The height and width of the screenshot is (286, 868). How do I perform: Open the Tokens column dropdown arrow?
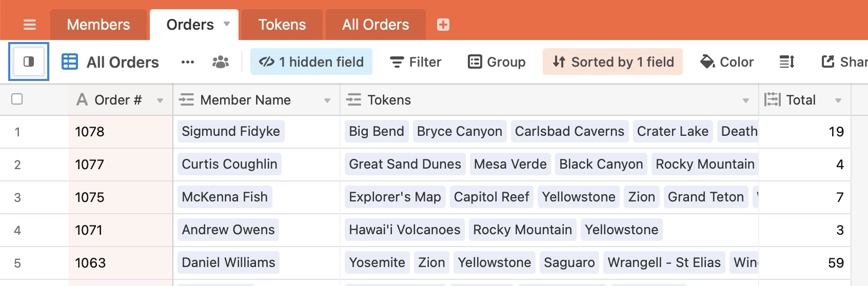point(746,100)
